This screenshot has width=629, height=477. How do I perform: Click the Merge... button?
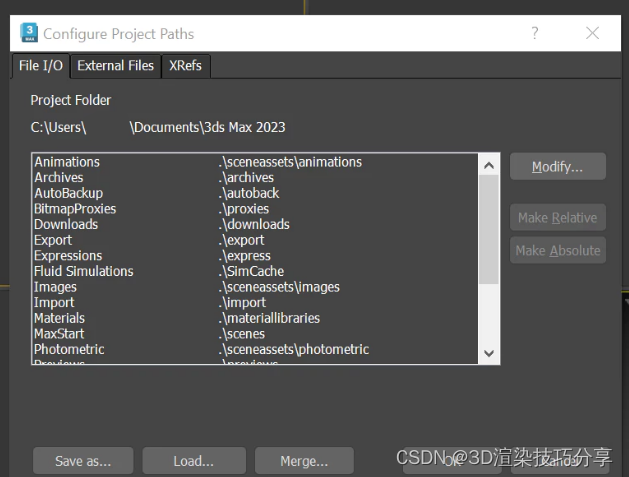click(x=304, y=461)
